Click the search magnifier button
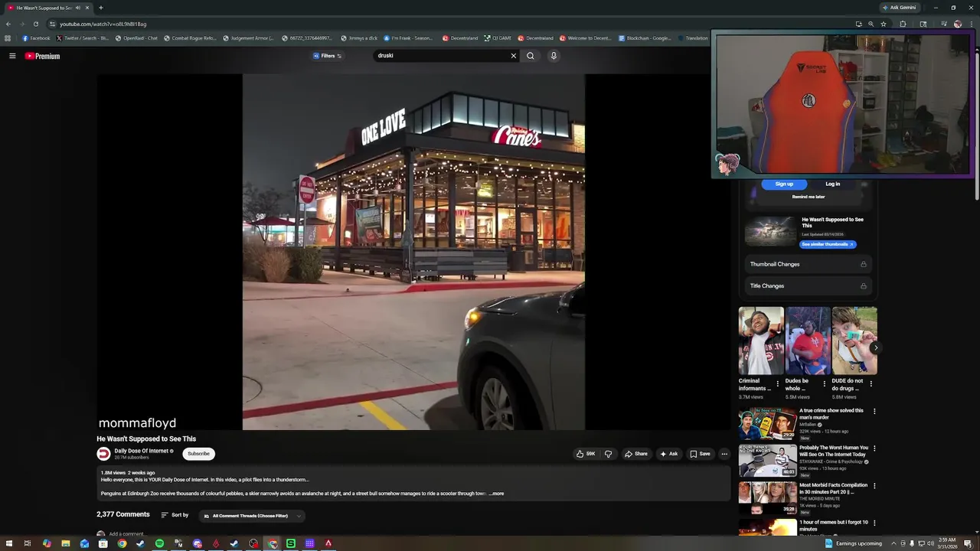980x551 pixels. pyautogui.click(x=530, y=56)
